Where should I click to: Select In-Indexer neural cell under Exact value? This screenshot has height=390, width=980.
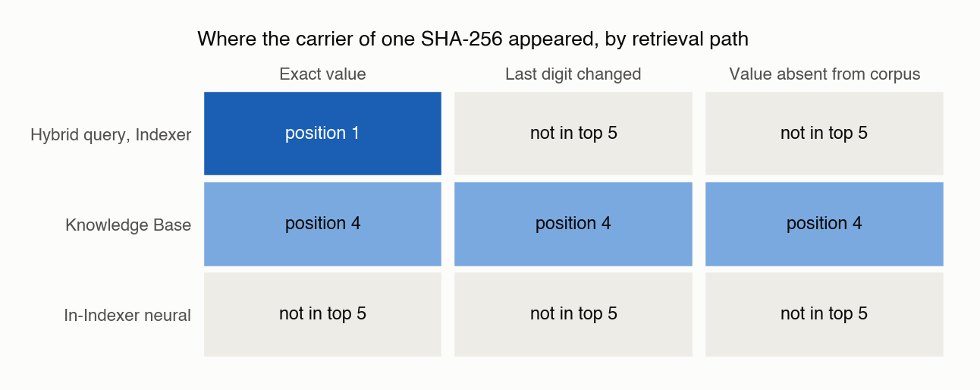[x=322, y=314]
